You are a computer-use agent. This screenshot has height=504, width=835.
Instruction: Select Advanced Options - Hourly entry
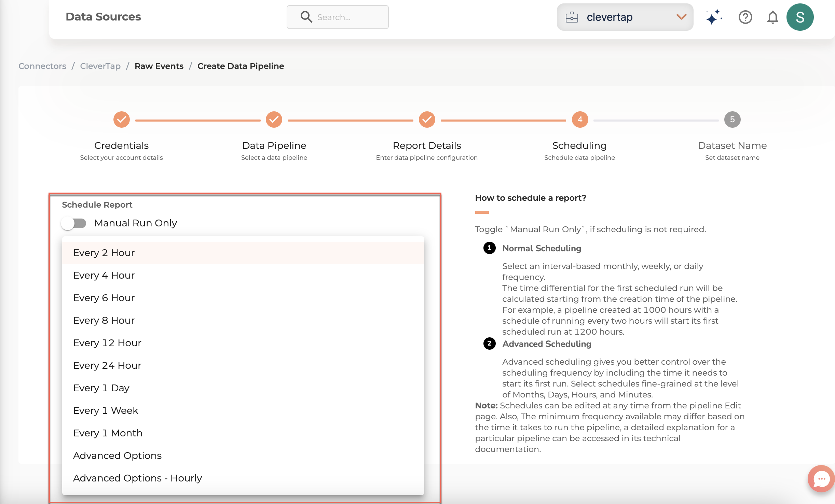click(x=137, y=478)
